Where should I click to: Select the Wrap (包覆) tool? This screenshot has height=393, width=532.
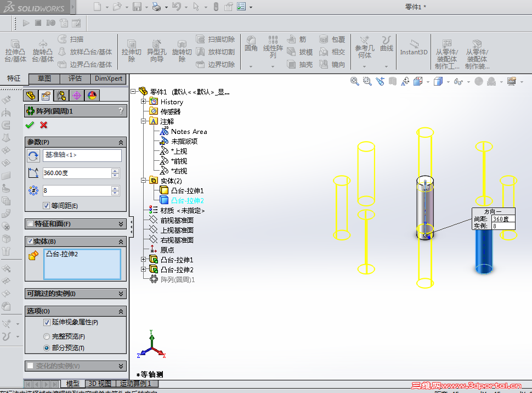332,40
